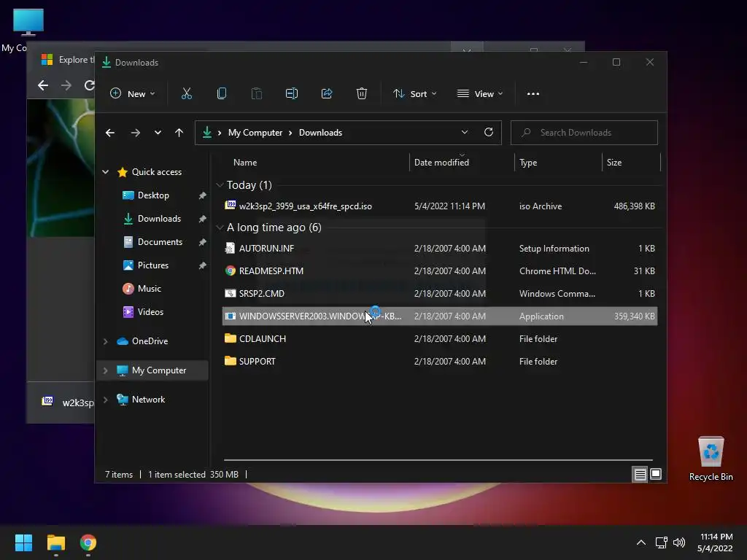
Task: Select the WINDOWSSERVER2003 application file
Action: click(x=440, y=316)
